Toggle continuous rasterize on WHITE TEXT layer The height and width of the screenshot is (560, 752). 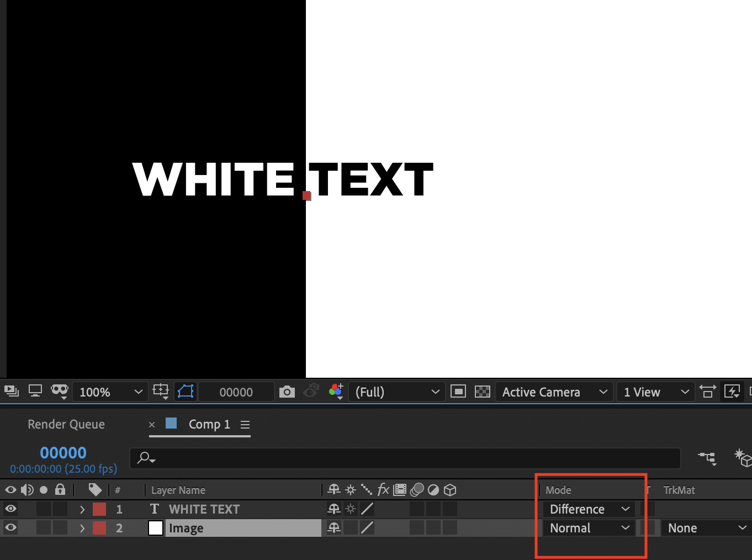pos(351,509)
